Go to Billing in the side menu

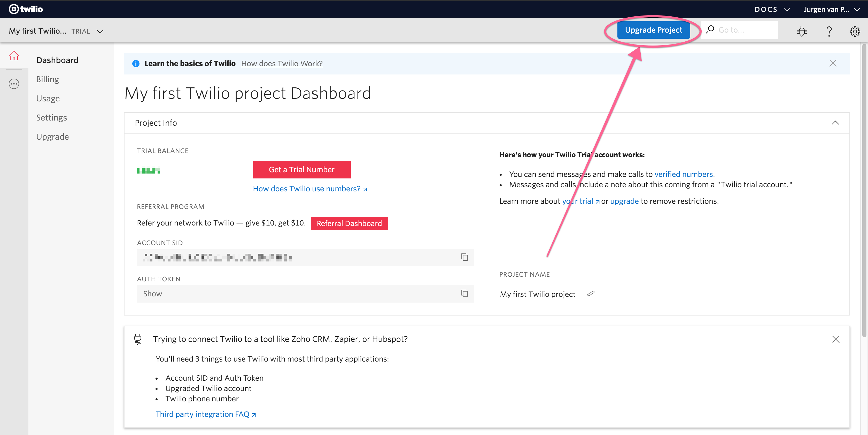[x=48, y=79]
